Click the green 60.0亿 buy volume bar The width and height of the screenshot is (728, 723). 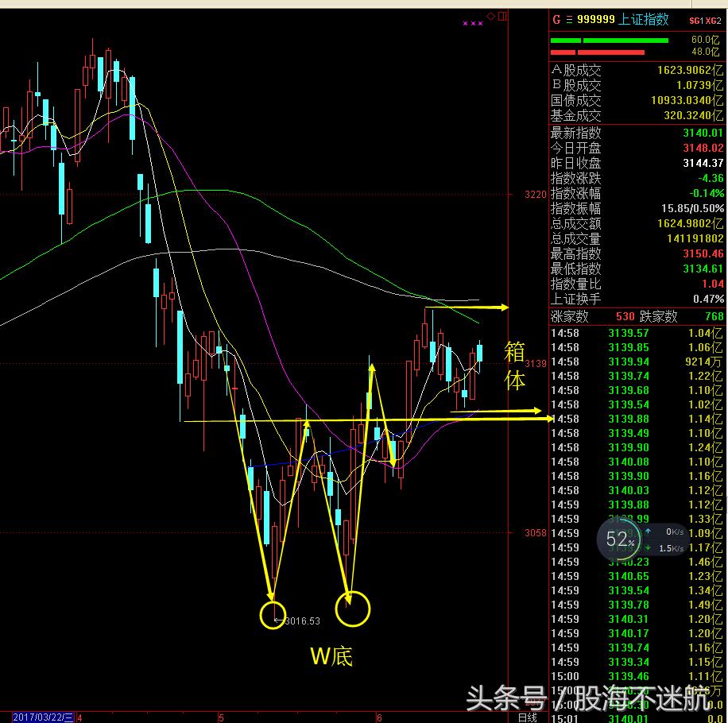point(609,41)
